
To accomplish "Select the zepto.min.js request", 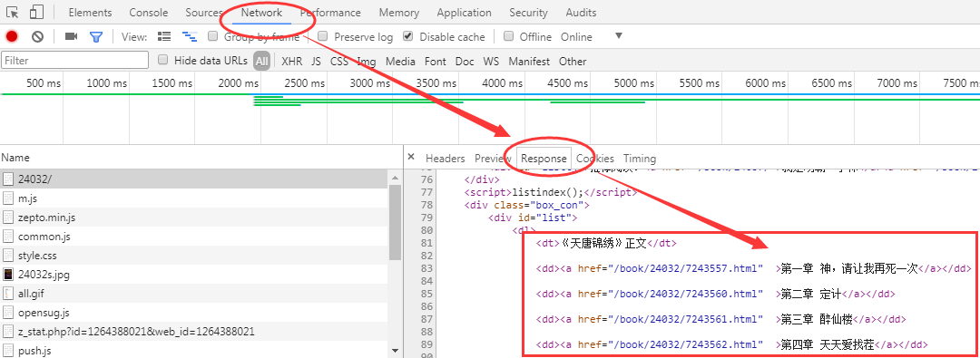I will click(x=194, y=218).
